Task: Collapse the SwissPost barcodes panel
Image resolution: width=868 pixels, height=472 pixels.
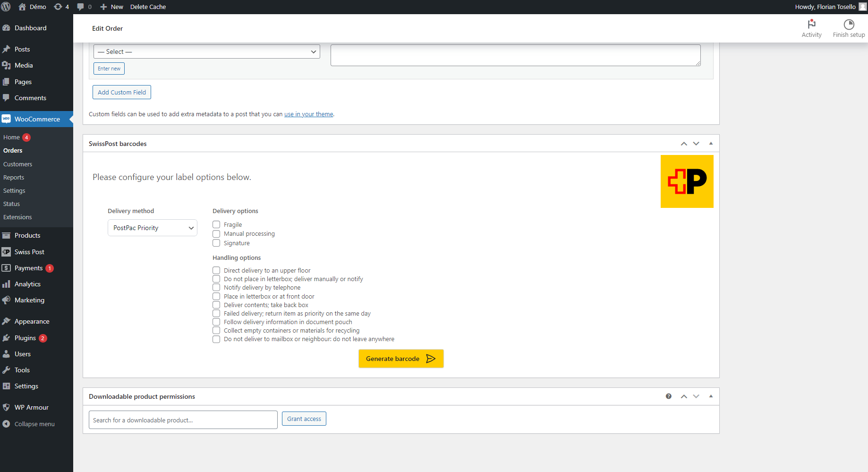Action: 711,143
